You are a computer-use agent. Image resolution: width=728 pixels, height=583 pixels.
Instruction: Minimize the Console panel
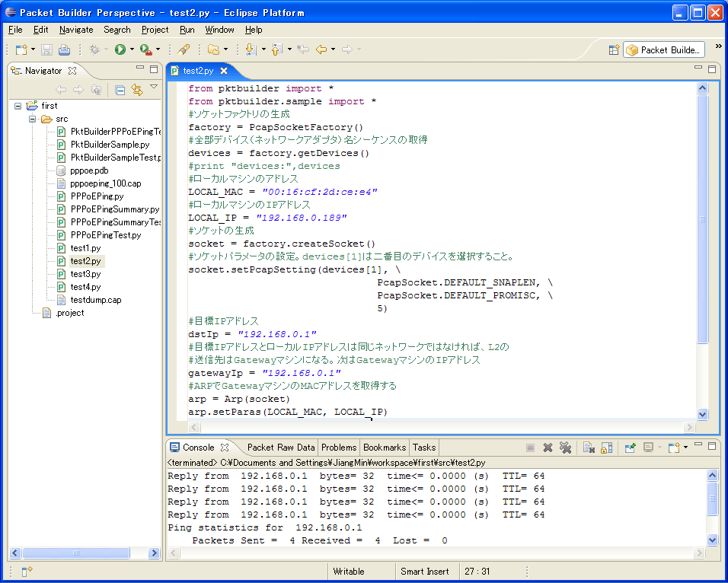pos(698,444)
